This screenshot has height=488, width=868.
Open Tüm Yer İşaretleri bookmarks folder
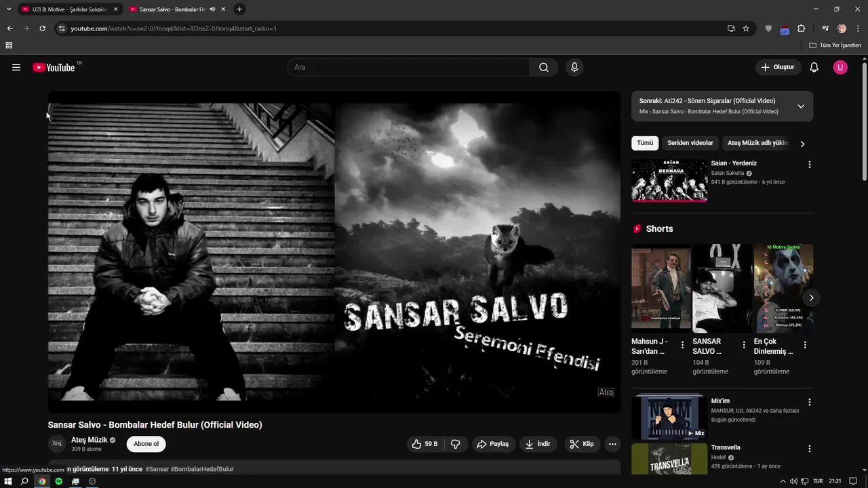coord(835,45)
